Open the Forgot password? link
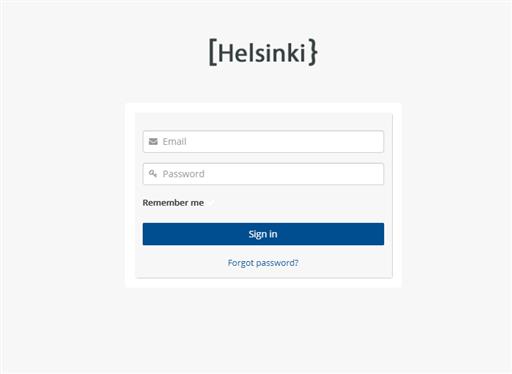 (x=263, y=263)
